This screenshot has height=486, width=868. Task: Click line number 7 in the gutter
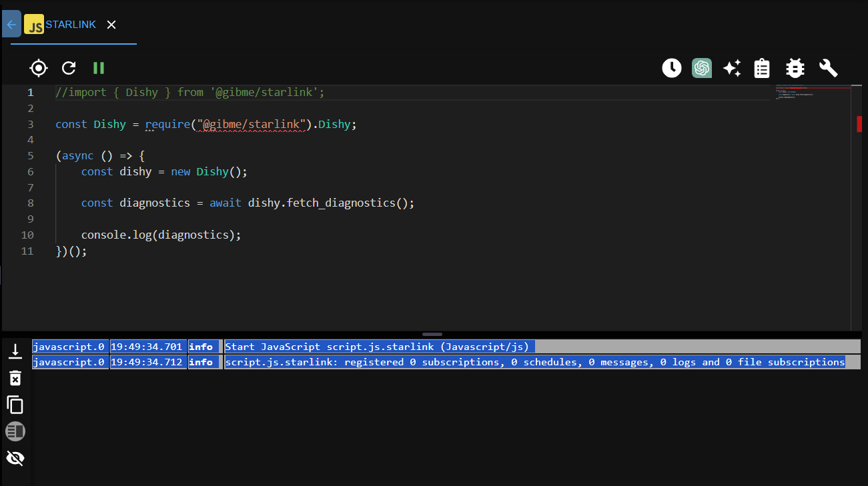(x=31, y=187)
